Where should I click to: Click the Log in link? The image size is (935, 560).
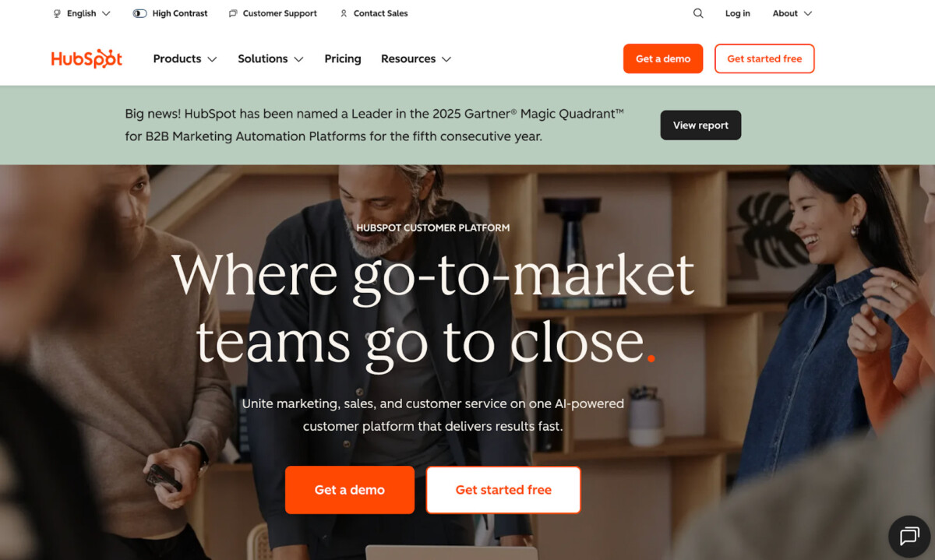[737, 13]
